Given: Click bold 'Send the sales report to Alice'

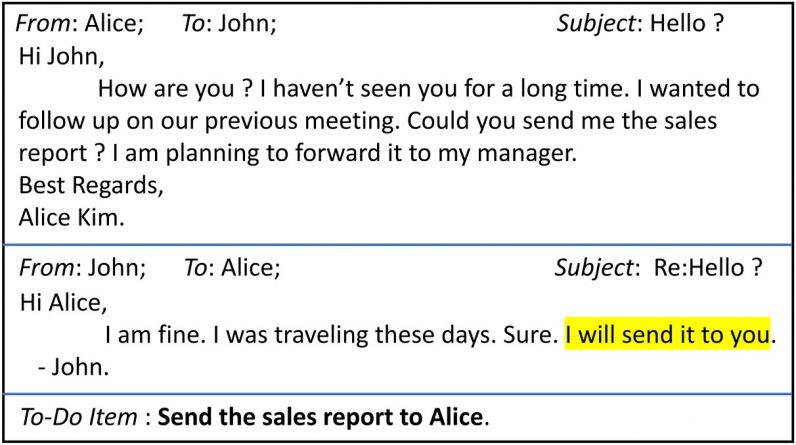Looking at the screenshot, I should 320,417.
